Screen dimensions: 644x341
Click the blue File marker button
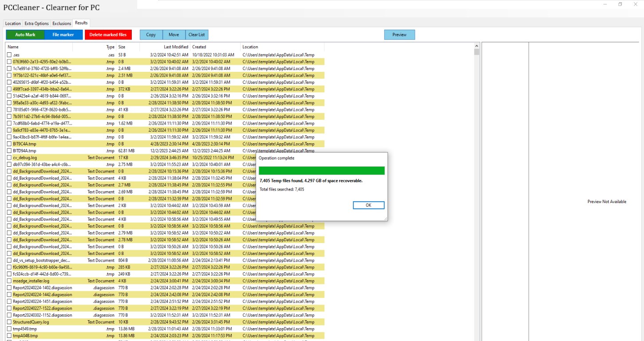[63, 35]
